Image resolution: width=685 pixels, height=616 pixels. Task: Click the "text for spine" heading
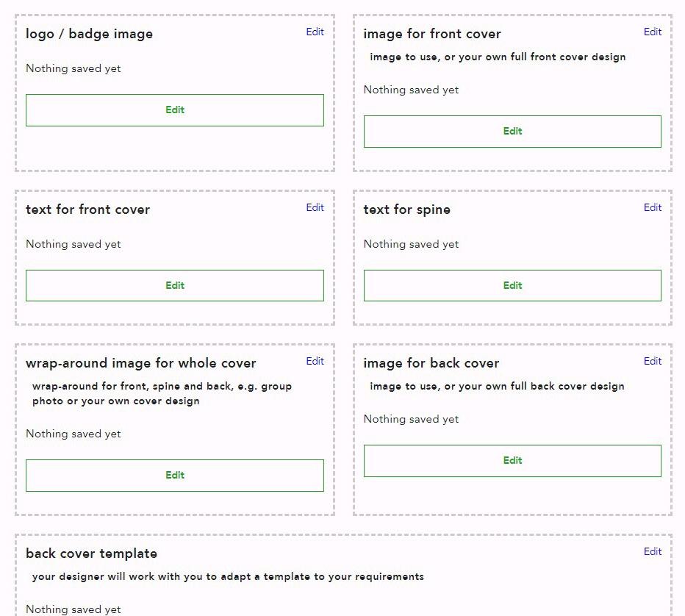pos(406,209)
